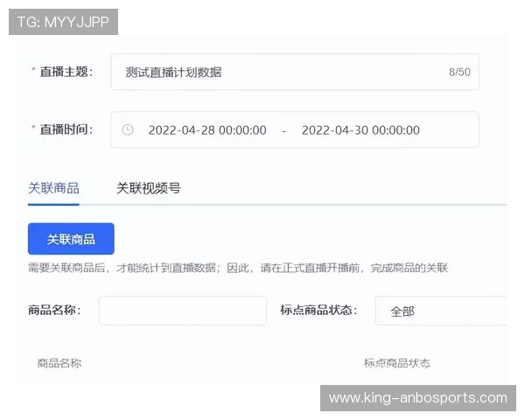
Task: Select start time 2022-04-28 00:00:00
Action: [x=207, y=130]
